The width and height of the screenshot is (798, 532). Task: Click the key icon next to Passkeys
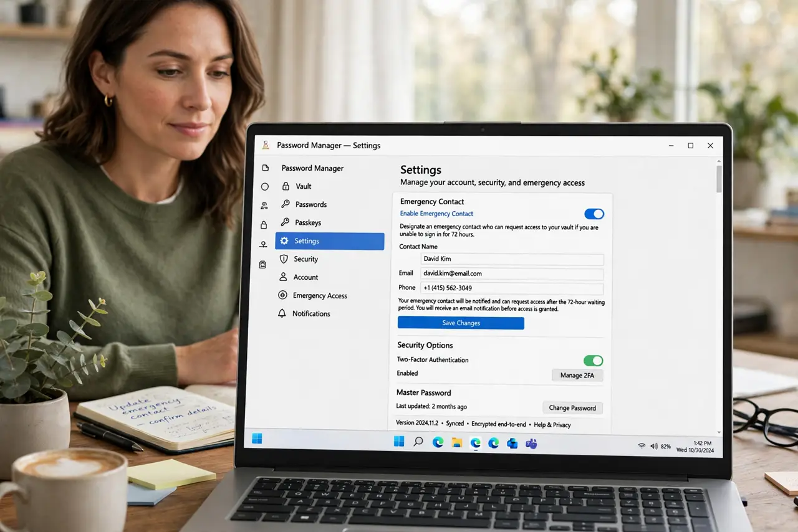pyautogui.click(x=285, y=222)
